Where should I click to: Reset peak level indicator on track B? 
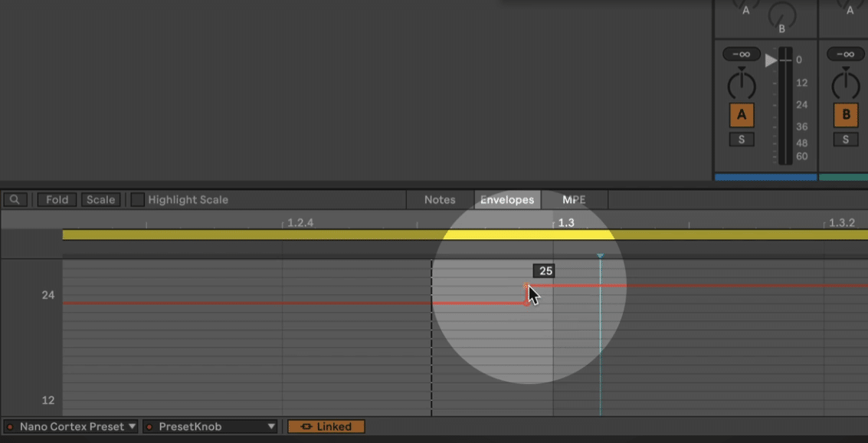[x=845, y=54]
